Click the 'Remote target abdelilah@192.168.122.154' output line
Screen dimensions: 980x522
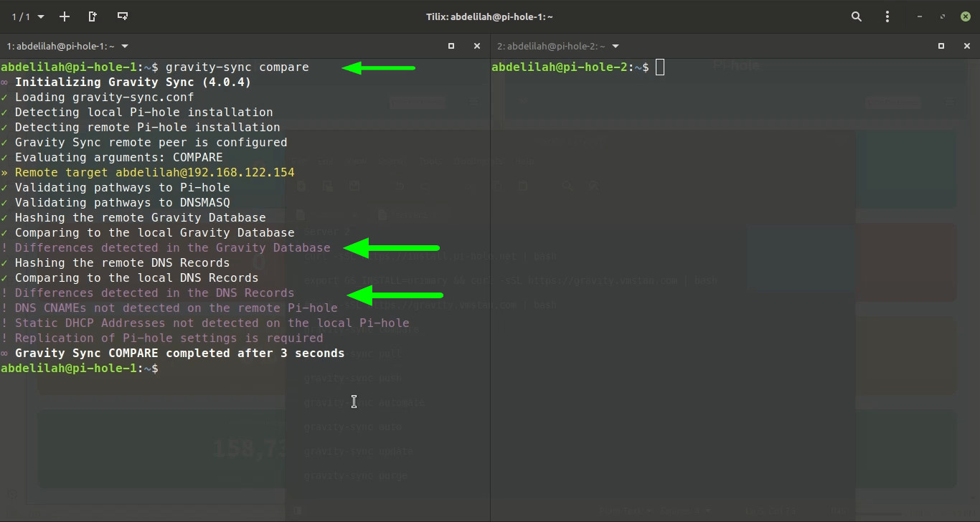[154, 173]
